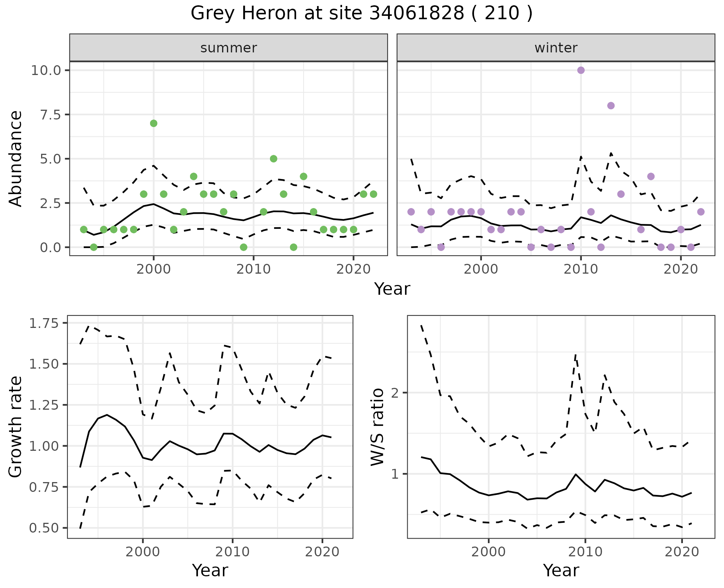Viewport: 724px width, 588px height.
Task: Click the Growth rate y-axis label
Action: 15,427
